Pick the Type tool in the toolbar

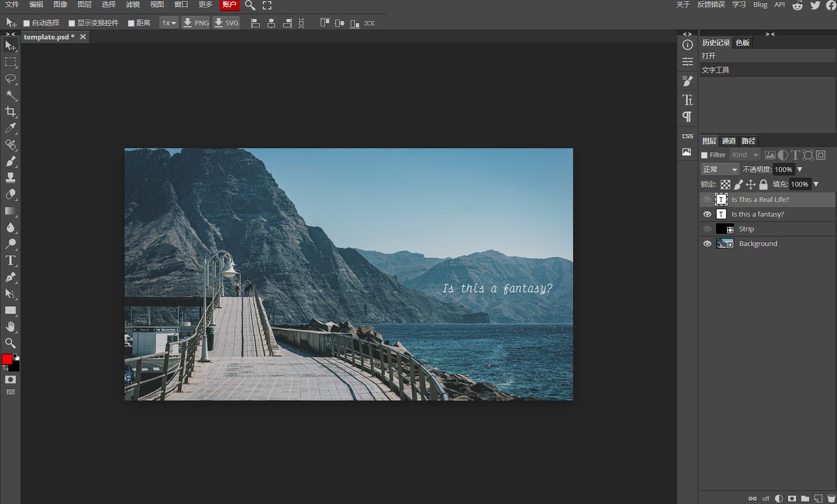coord(10,260)
